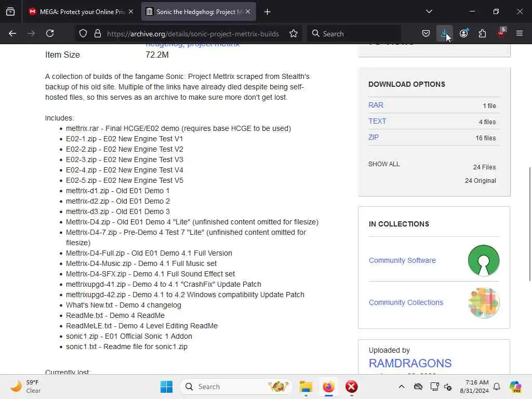
Task: Open TEXT download option
Action: [377, 121]
